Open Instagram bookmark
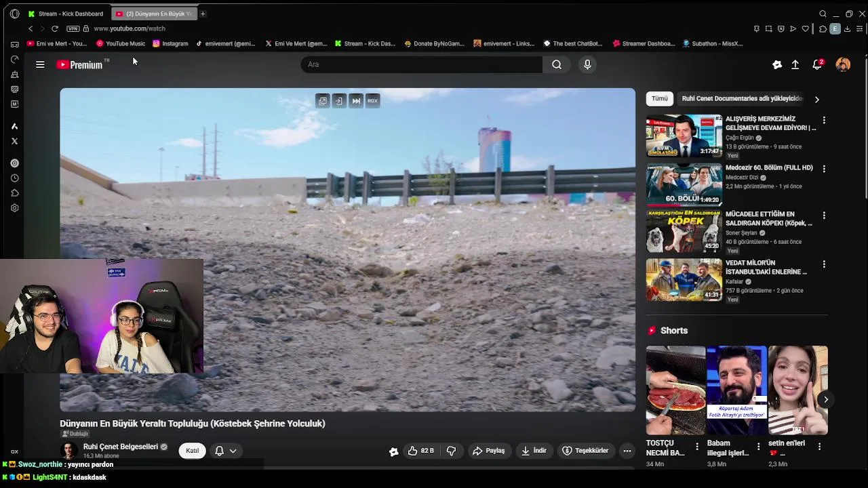The image size is (868, 488). tap(170, 43)
